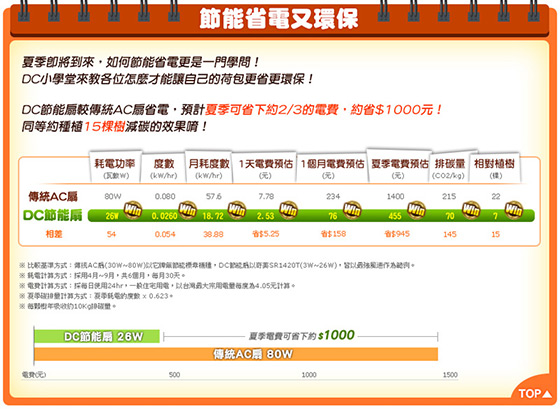The width and height of the screenshot is (560, 409).
Task: Select the 度數 column header tab
Action: point(164,168)
